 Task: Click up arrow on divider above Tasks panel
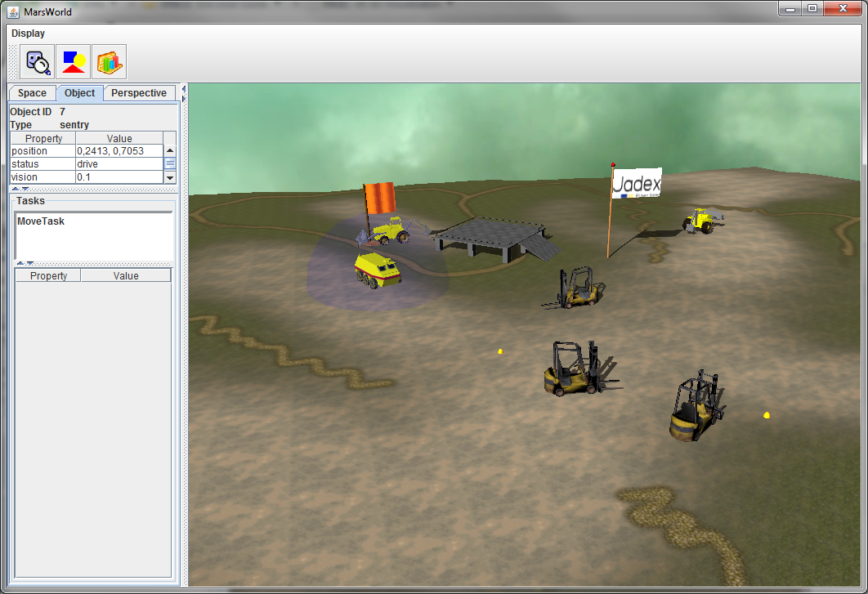click(x=16, y=190)
